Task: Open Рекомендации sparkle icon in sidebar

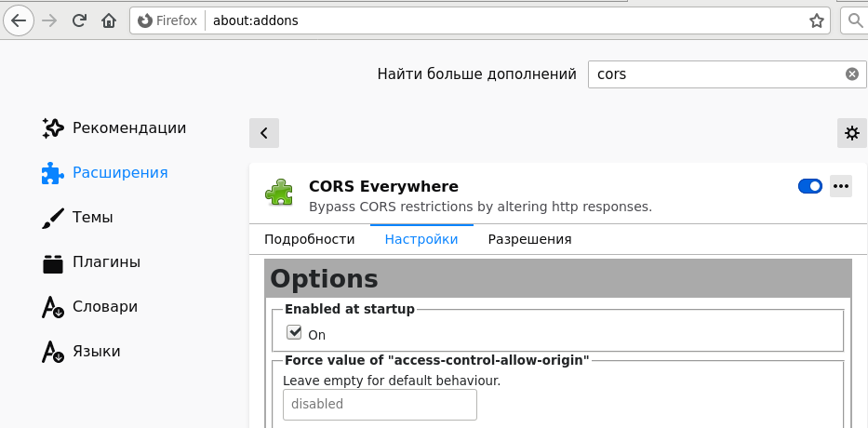Action: point(53,127)
